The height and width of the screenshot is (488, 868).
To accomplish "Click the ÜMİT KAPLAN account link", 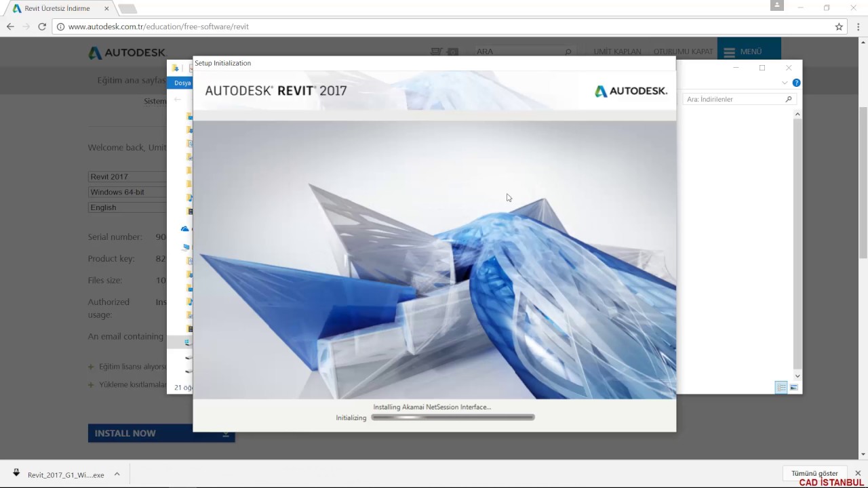I will coord(617,52).
